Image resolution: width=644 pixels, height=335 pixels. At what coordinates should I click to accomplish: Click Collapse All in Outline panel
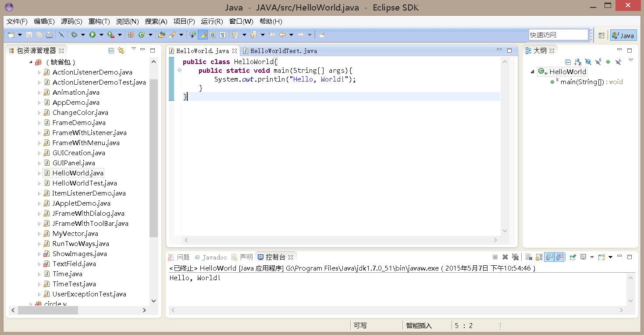568,62
